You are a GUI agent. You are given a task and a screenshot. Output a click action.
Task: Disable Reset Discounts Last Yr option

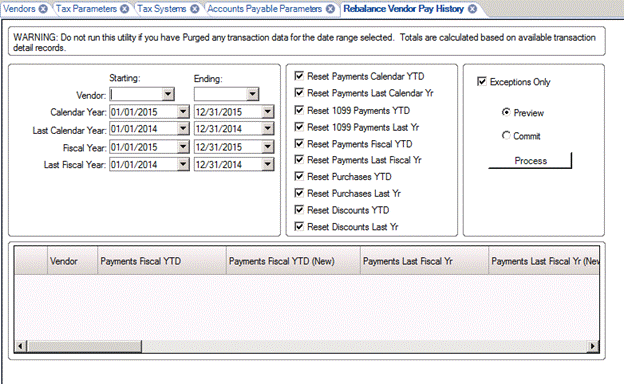(299, 226)
